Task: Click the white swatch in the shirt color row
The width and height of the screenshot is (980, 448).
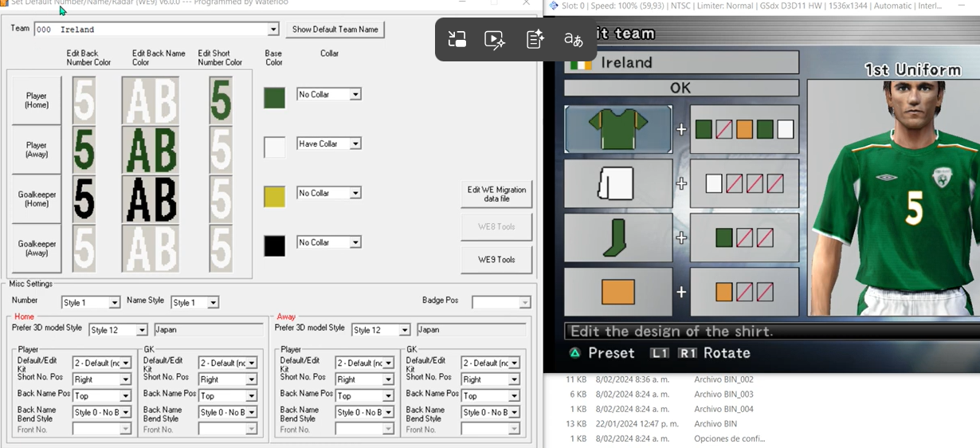Action: tap(786, 129)
